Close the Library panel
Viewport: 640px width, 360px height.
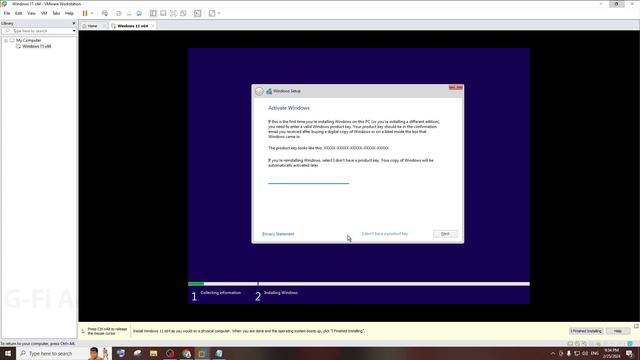[x=74, y=23]
